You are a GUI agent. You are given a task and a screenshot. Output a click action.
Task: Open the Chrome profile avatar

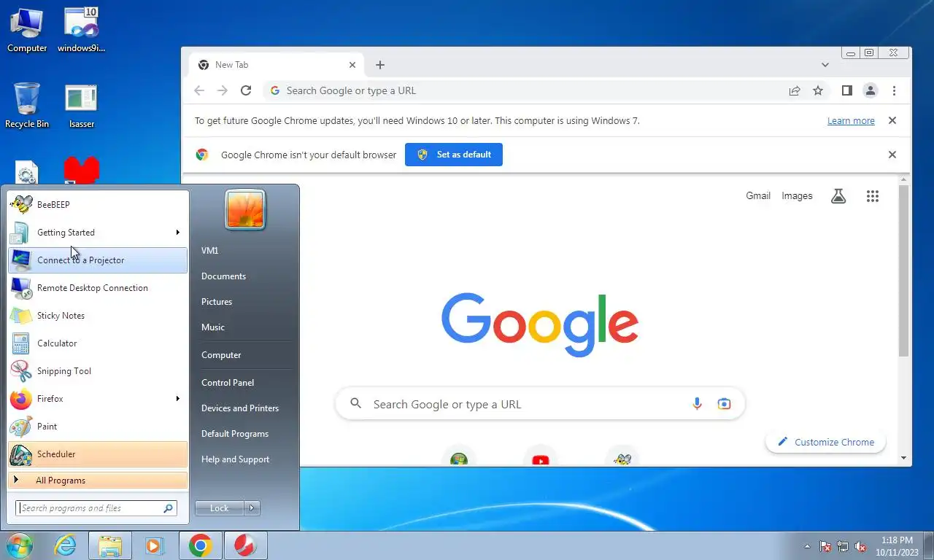(x=871, y=90)
